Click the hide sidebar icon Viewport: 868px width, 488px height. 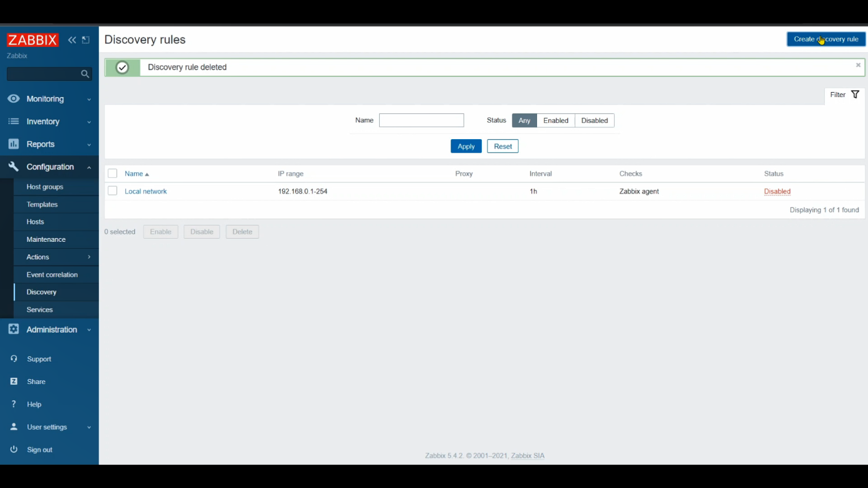click(86, 40)
